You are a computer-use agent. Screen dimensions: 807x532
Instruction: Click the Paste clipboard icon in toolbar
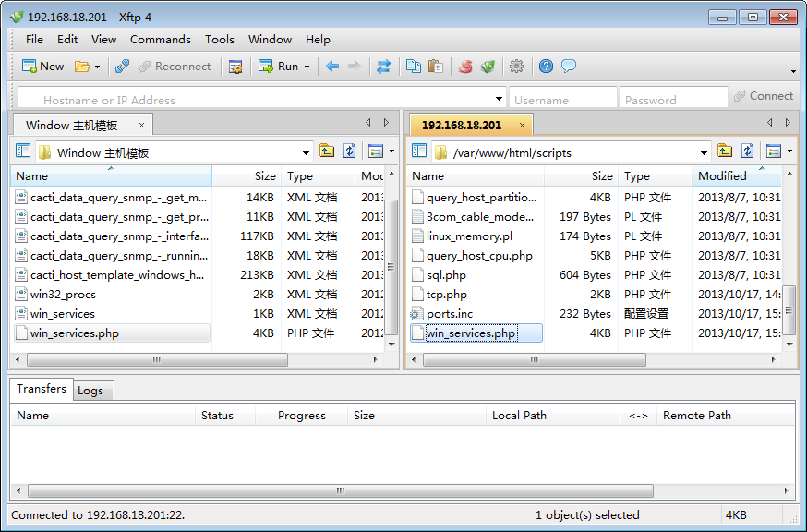click(x=436, y=66)
